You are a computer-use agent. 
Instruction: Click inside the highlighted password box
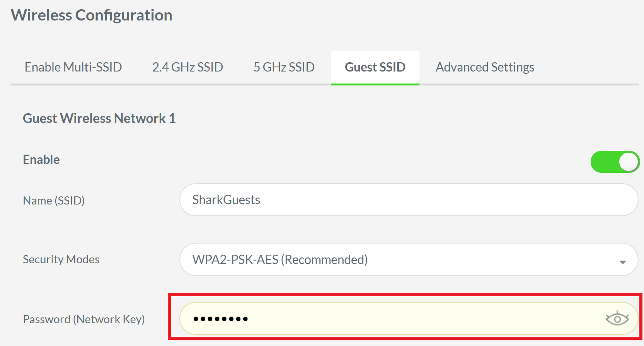387,318
